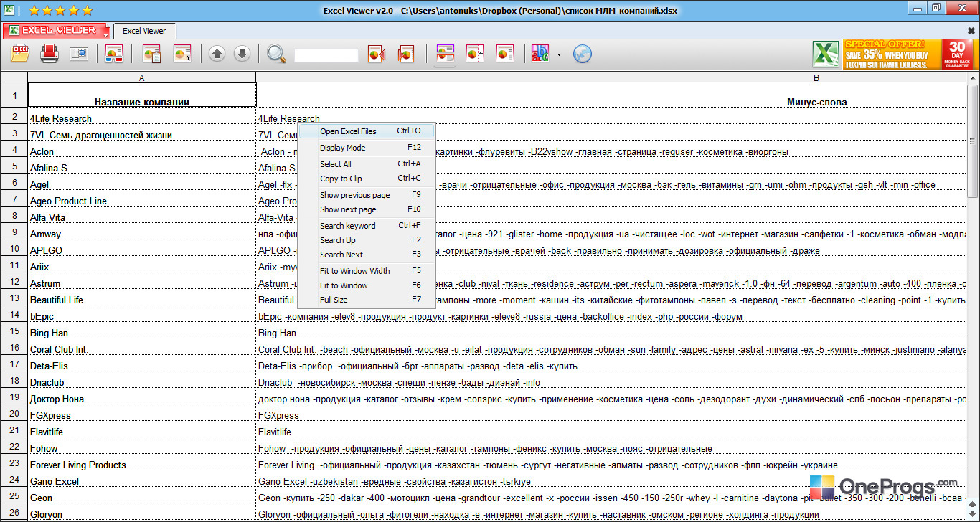Image resolution: width=980 pixels, height=522 pixels.
Task: Select Show previous page menu item
Action: click(367, 195)
